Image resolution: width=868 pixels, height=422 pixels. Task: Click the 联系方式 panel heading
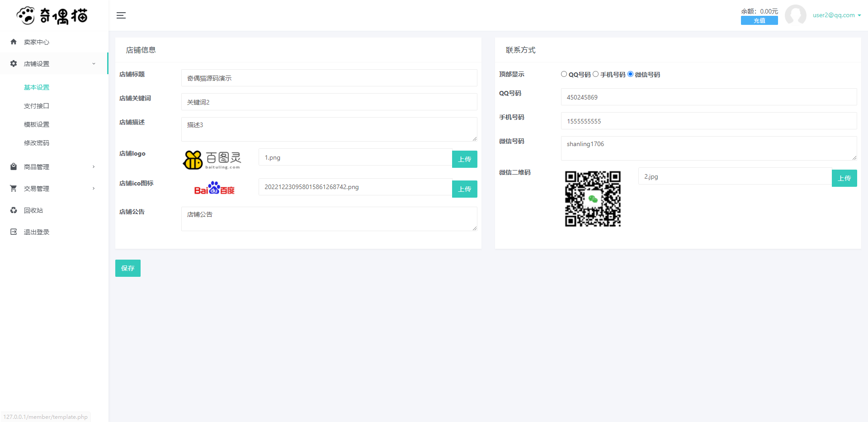tap(520, 50)
